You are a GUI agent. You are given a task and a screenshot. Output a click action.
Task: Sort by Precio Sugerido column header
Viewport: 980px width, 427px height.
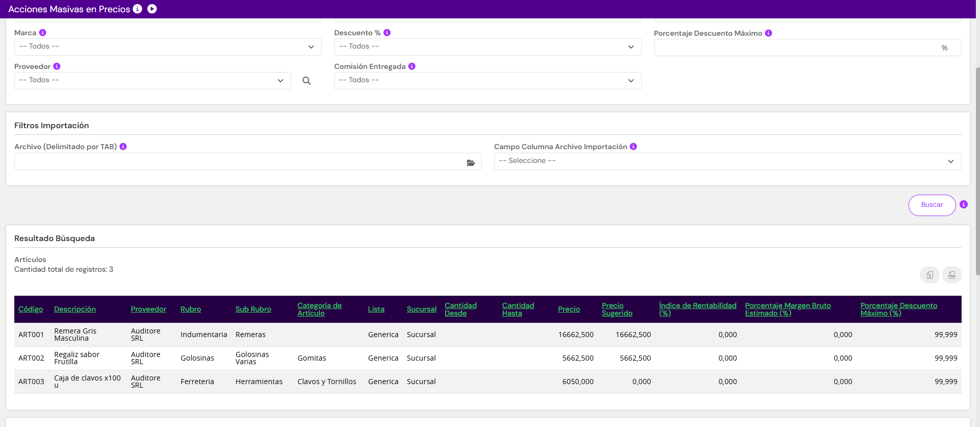pyautogui.click(x=617, y=309)
